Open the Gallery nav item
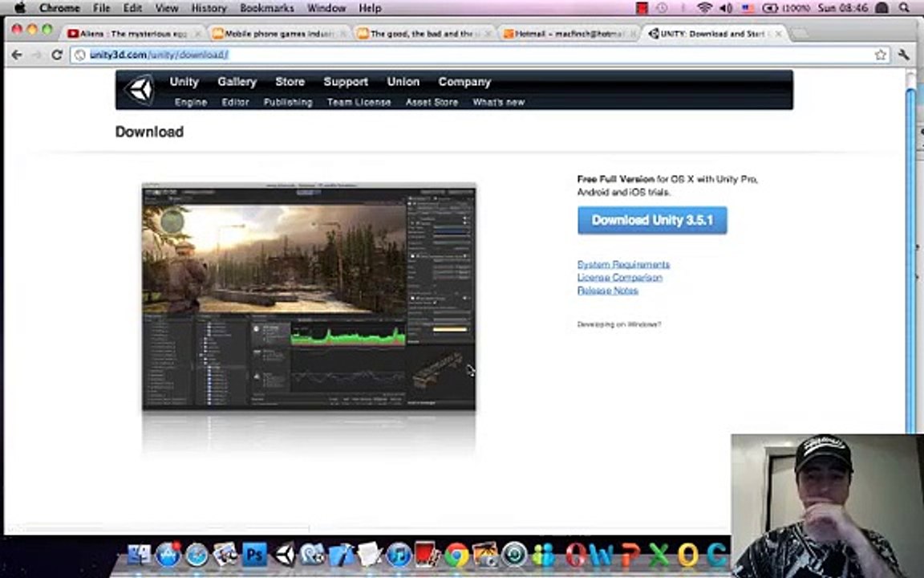Screen dimensions: 924x578 pyautogui.click(x=237, y=82)
